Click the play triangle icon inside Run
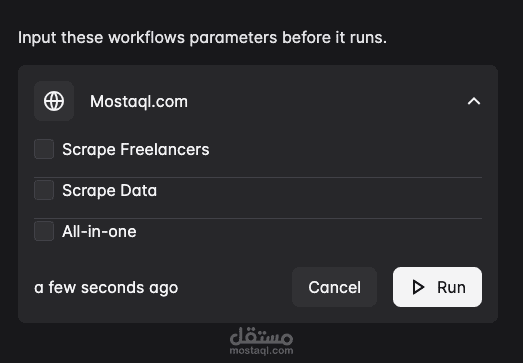523x363 pixels. (418, 287)
